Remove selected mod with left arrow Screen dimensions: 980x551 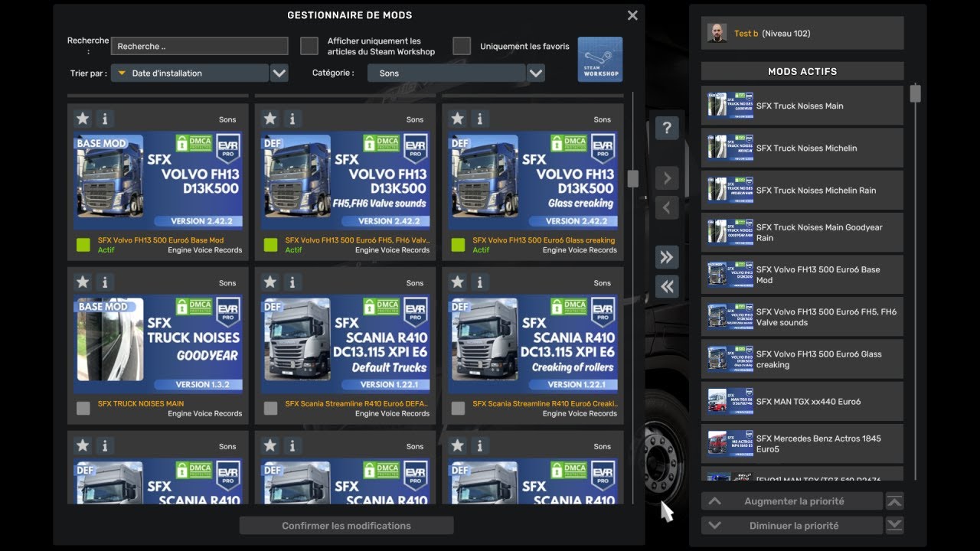(667, 207)
